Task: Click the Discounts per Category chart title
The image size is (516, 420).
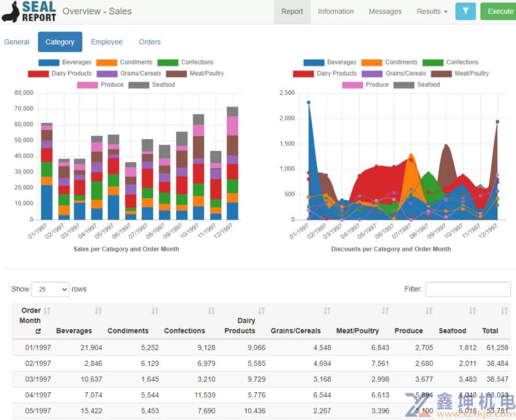Action: tap(391, 249)
